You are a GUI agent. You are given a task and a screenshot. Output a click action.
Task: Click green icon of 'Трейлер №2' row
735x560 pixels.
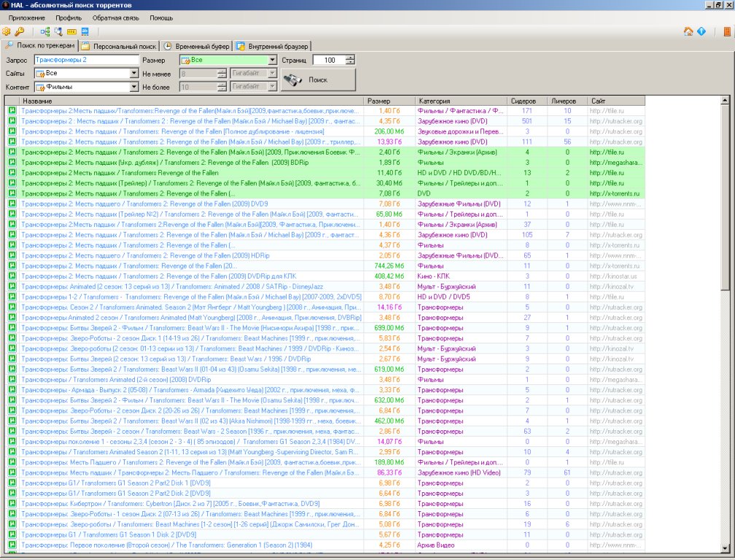12,214
